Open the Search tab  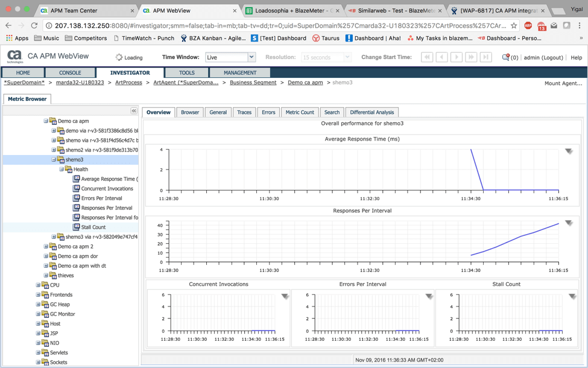[x=332, y=112]
